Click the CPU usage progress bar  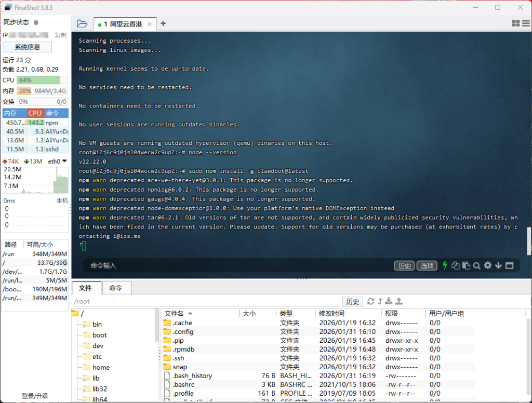(x=42, y=80)
